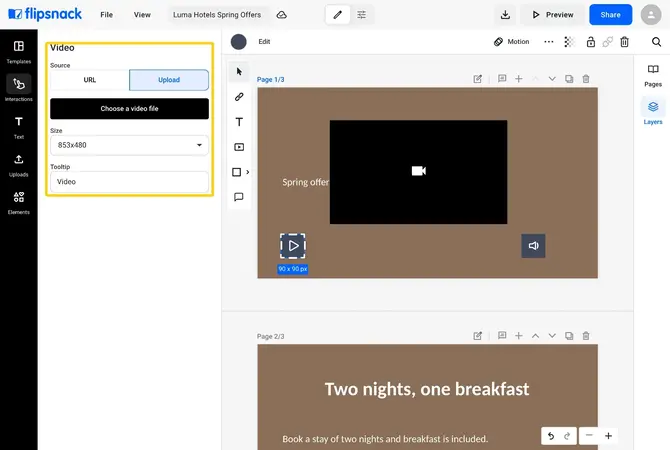The width and height of the screenshot is (670, 450).
Task: Switch to pencil edit mode
Action: tap(338, 15)
